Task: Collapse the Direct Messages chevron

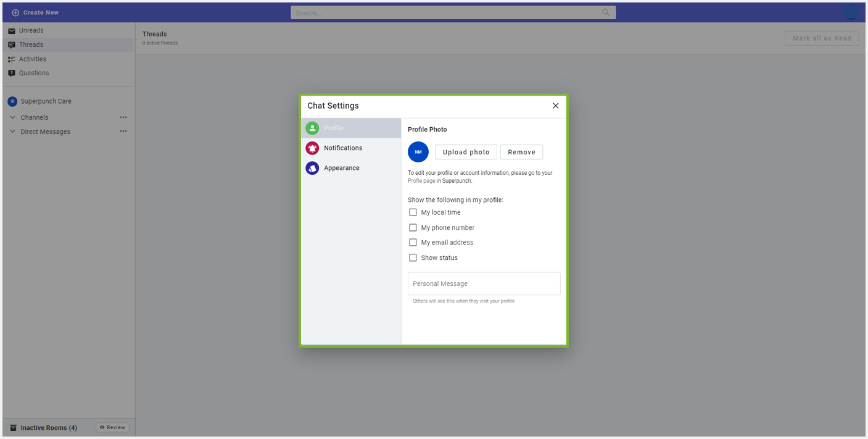Action: coord(12,132)
